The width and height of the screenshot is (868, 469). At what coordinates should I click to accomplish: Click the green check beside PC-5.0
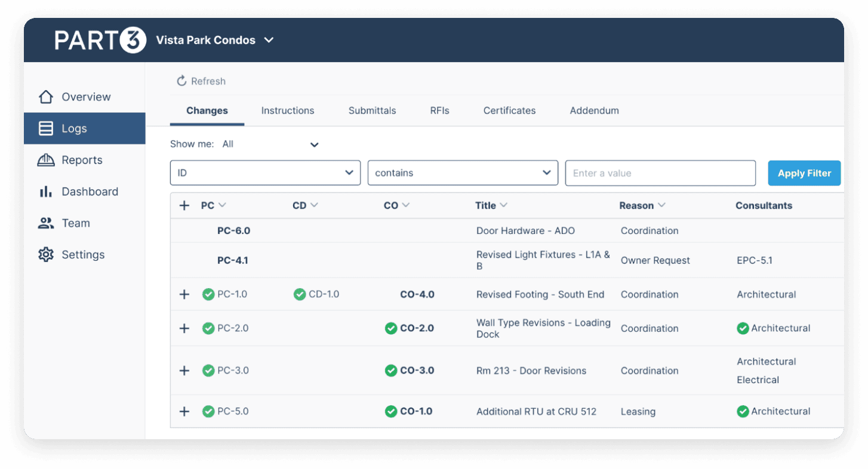208,411
